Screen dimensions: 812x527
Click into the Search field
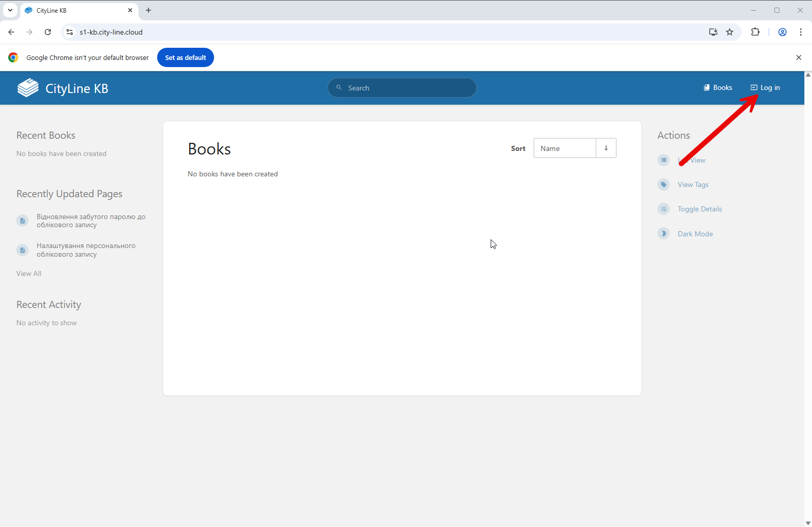[407, 88]
